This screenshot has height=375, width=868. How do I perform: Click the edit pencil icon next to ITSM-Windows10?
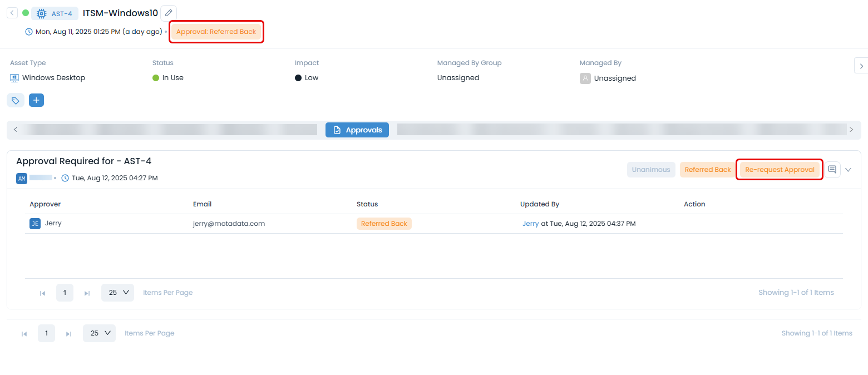click(168, 12)
